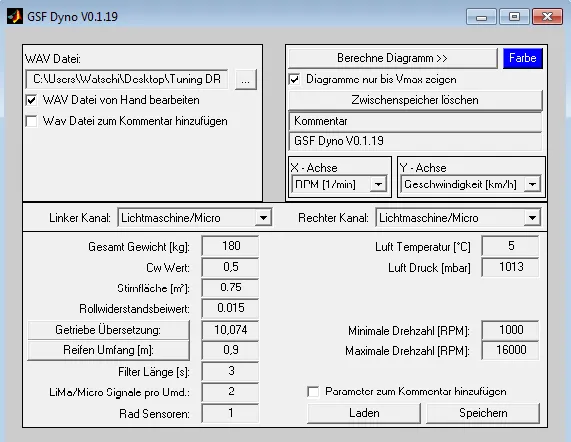571x442 pixels.
Task: Click the 'Reifen Umfang [m]:' button
Action: tap(108, 350)
